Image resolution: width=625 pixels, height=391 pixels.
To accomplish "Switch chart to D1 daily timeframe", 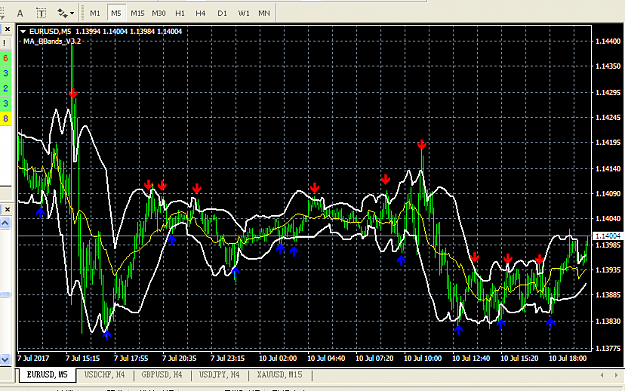I will pos(222,13).
